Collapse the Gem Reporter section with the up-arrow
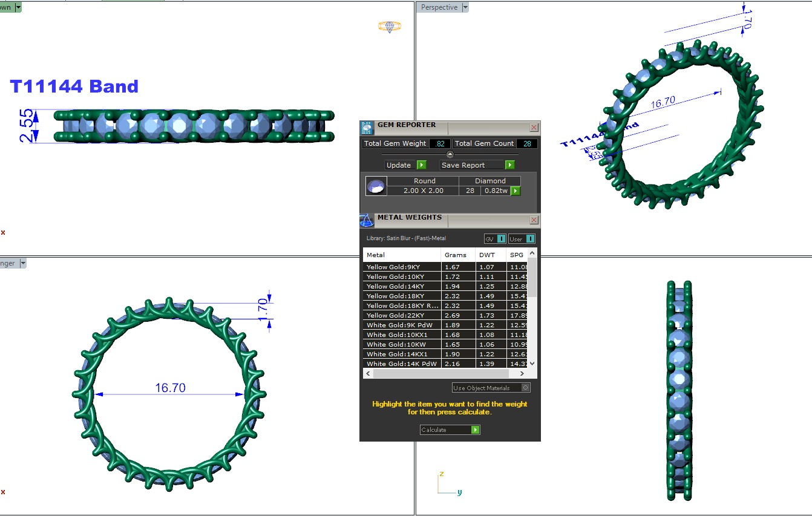Viewport: 812px width, 516px height. pos(450,154)
